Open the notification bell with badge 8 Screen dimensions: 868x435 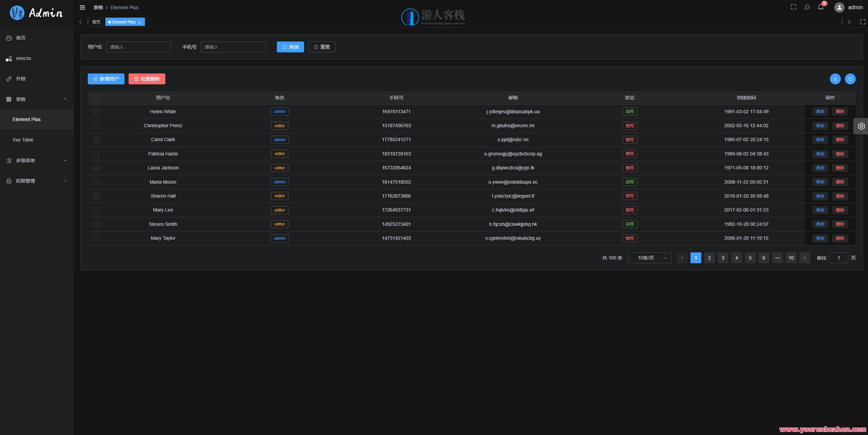coord(820,7)
